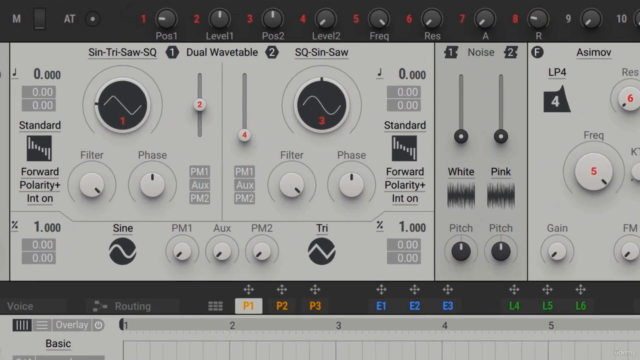Image resolution: width=640 pixels, height=360 pixels.
Task: Click the Noise 1 level slider handle
Action: [x=461, y=136]
